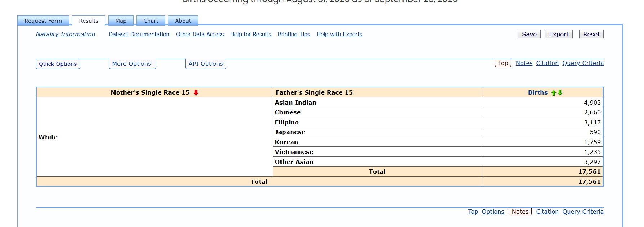Jump to Options via the bottom navigation link
The image size is (644, 227).
pyautogui.click(x=493, y=212)
